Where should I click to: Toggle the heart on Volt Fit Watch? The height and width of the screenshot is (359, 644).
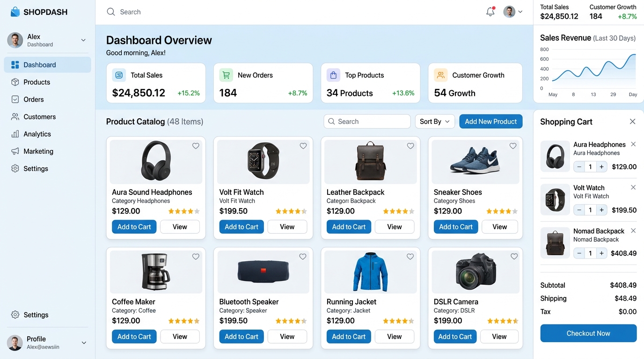[x=303, y=146]
